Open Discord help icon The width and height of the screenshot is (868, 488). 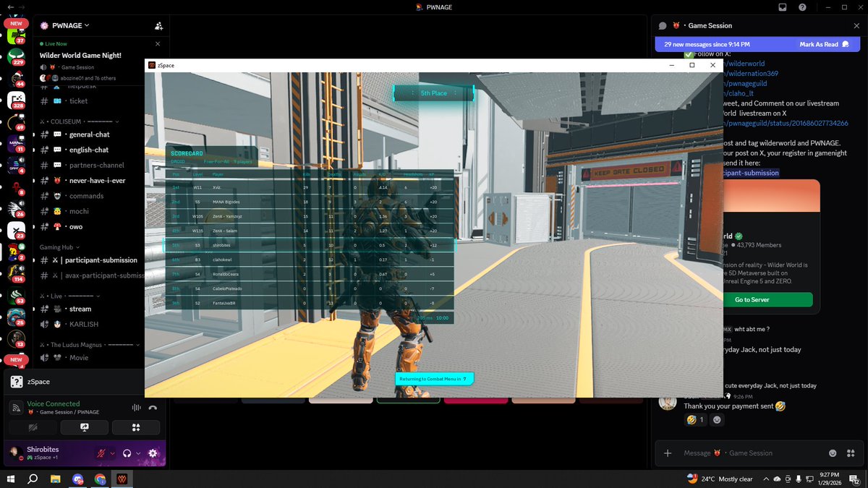pyautogui.click(x=802, y=7)
